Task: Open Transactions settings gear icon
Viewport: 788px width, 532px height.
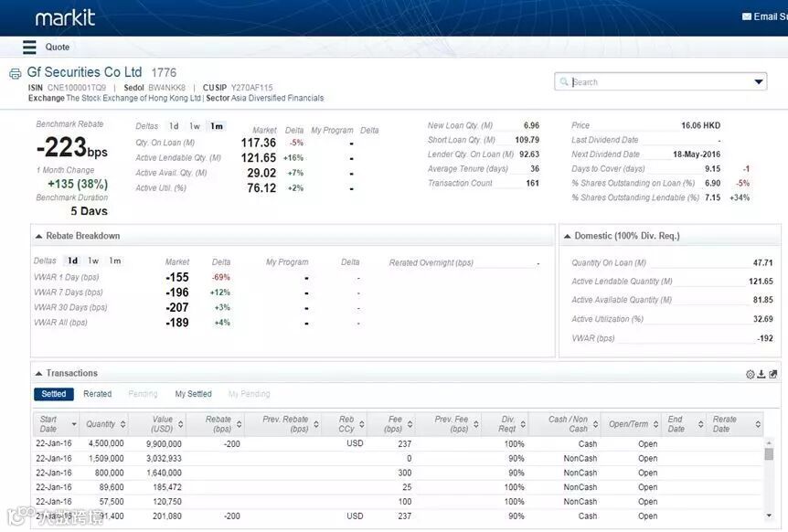Action: tap(751, 374)
